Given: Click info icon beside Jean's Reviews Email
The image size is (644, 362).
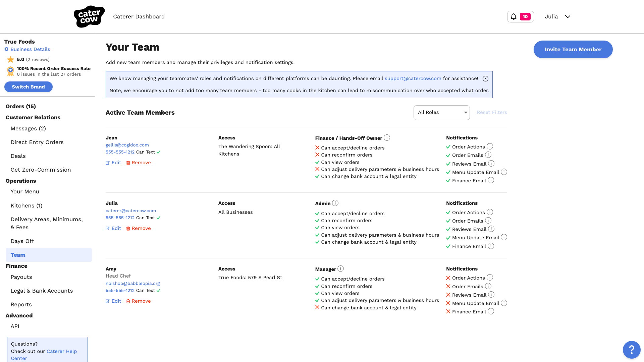Looking at the screenshot, I should (491, 164).
